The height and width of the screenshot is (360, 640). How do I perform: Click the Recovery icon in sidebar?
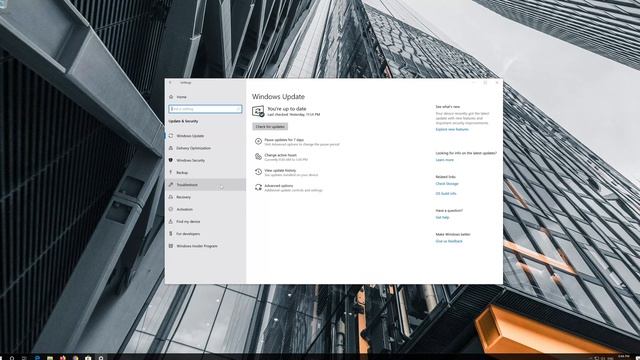[x=171, y=197]
